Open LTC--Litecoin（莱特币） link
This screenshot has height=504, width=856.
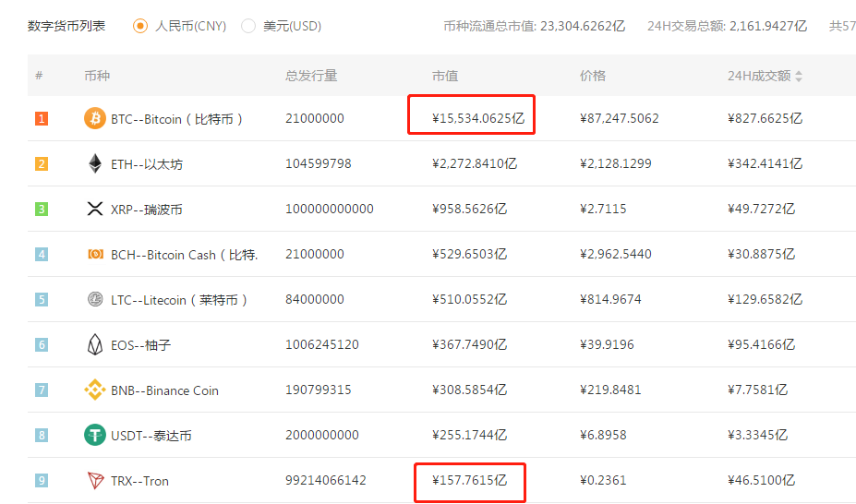[x=179, y=300]
